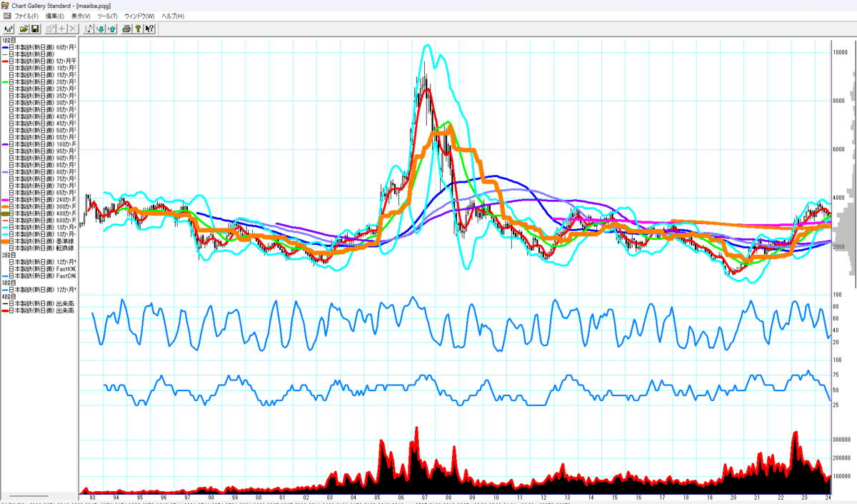Select the 25か月 legend row
857x504 pixels.
[x=42, y=89]
